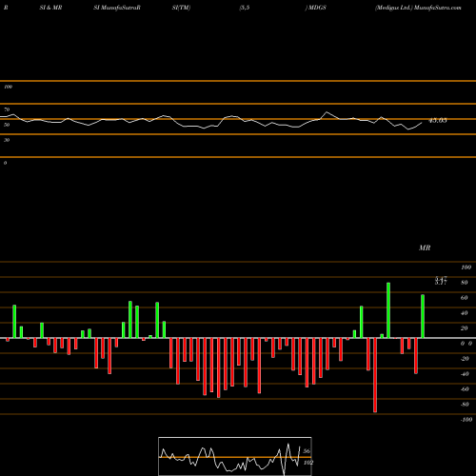Screen dimensions: 476x476
Task: Click the RSI axis label 50
Action: [x=7, y=125]
